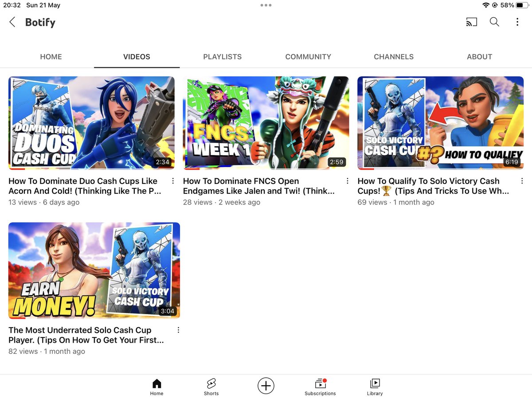
Task: Tap the Cast to device icon
Action: 471,22
